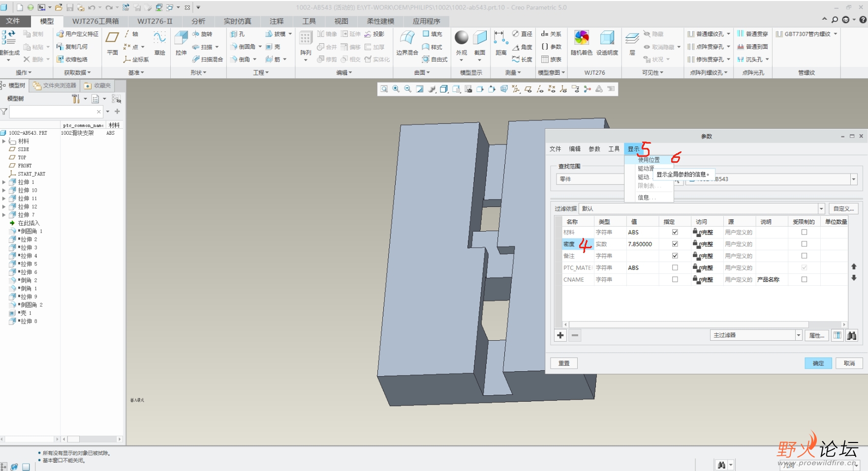Viewport: 868px width, 471px height.
Task: Click the Refit icon in graphics toolbar
Action: (x=384, y=89)
